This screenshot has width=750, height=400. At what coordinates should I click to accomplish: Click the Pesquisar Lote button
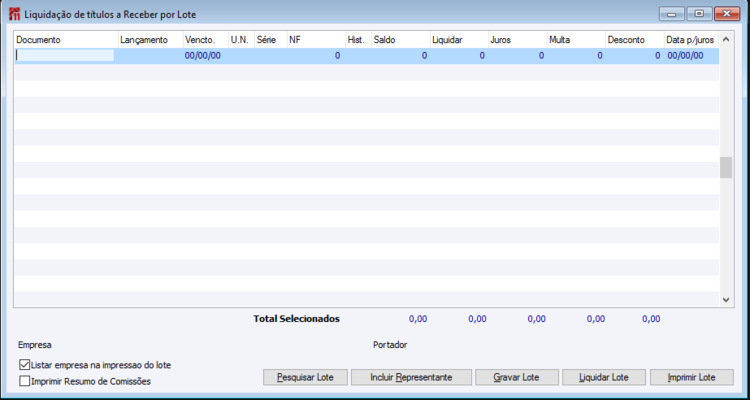[305, 377]
